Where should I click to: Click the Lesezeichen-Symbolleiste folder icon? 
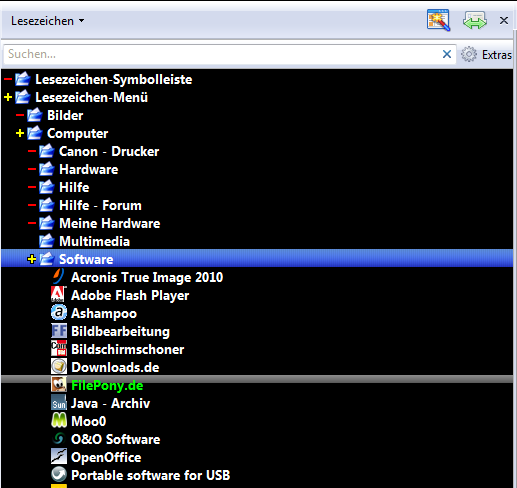coord(23,79)
